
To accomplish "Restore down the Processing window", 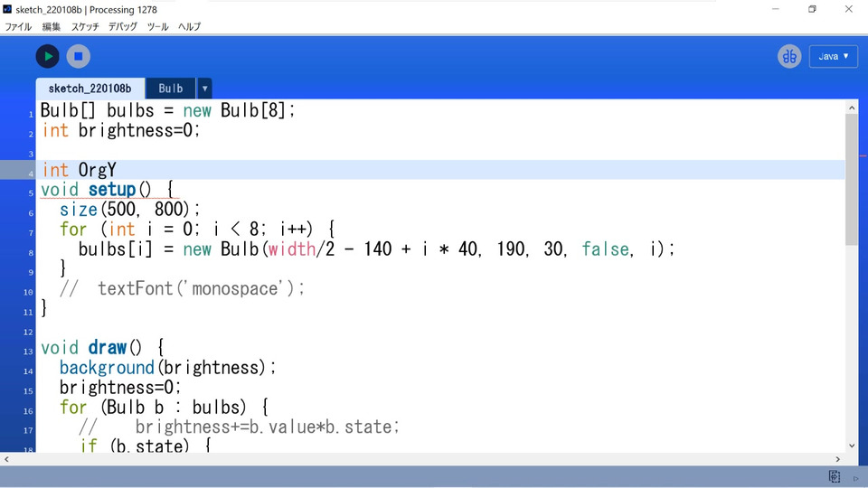I will (812, 9).
